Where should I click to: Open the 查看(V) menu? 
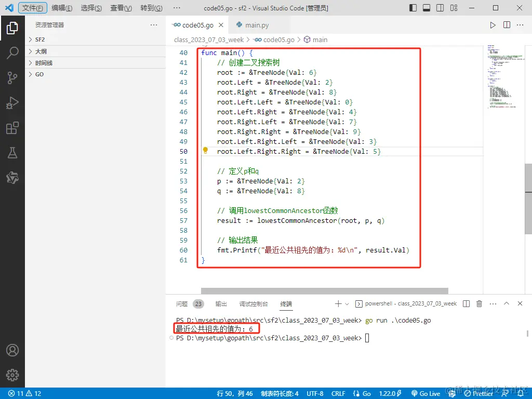click(x=121, y=8)
